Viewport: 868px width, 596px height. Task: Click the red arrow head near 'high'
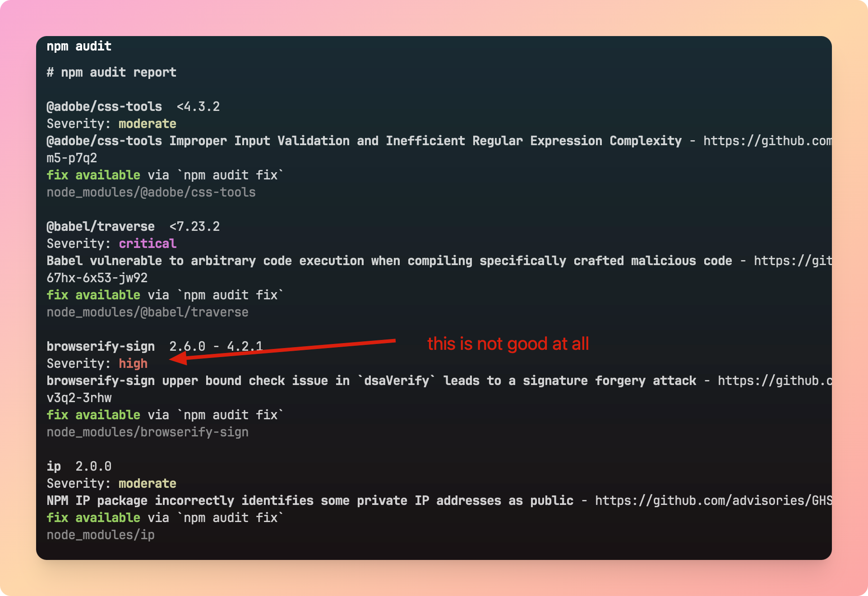178,358
